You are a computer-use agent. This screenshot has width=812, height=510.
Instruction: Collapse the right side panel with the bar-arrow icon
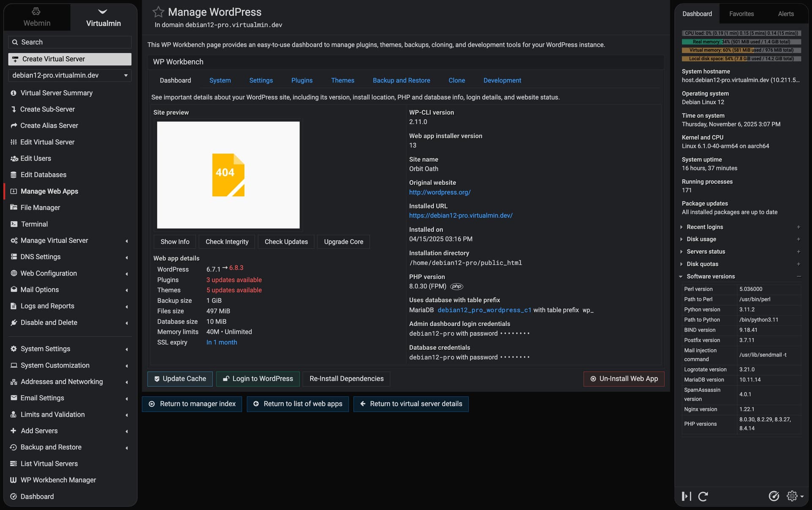[x=686, y=496]
